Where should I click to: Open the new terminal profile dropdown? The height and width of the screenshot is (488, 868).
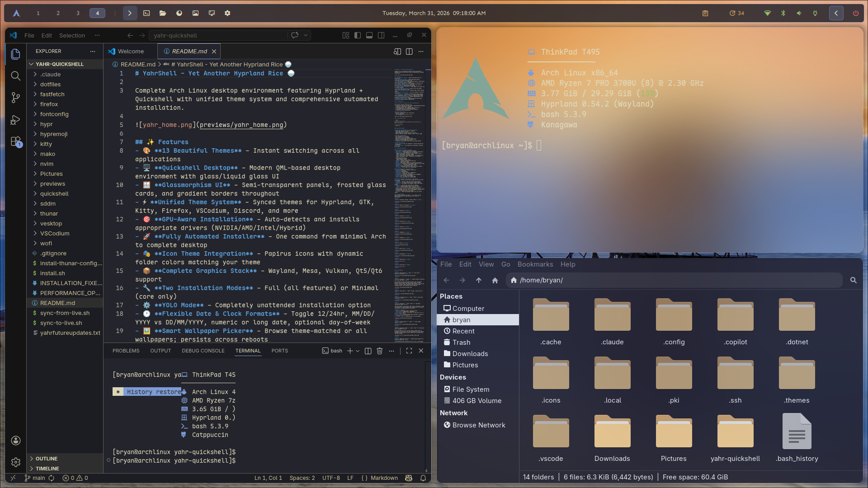358,351
